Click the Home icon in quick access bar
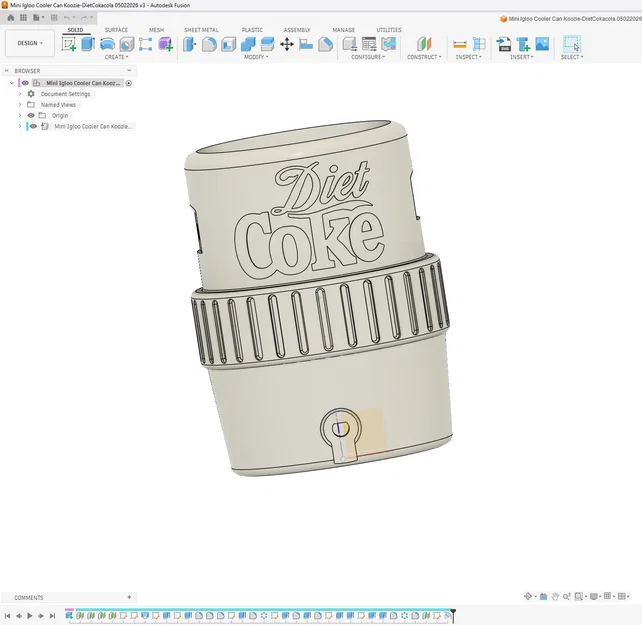 pyautogui.click(x=11, y=18)
